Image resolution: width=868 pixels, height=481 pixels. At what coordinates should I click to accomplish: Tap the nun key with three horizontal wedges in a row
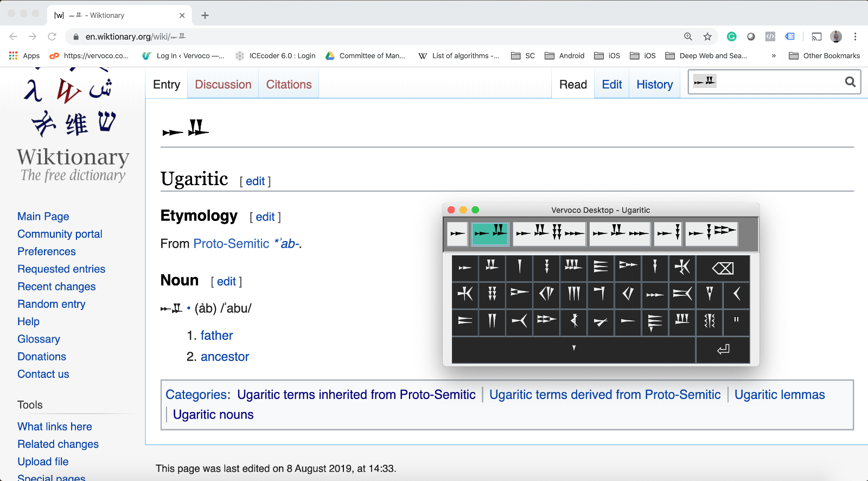655,295
